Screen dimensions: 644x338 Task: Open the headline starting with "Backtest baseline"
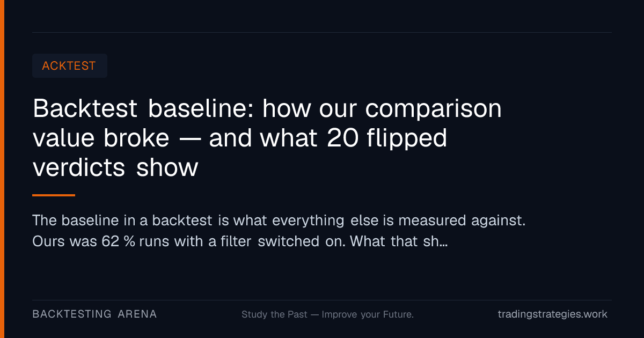pyautogui.click(x=267, y=138)
